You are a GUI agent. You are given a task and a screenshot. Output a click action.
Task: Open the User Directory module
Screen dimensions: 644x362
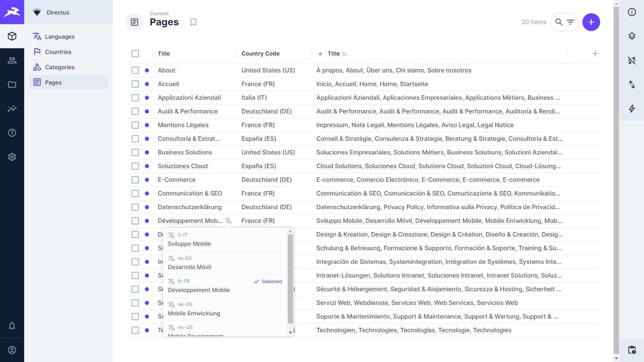pos(12,60)
